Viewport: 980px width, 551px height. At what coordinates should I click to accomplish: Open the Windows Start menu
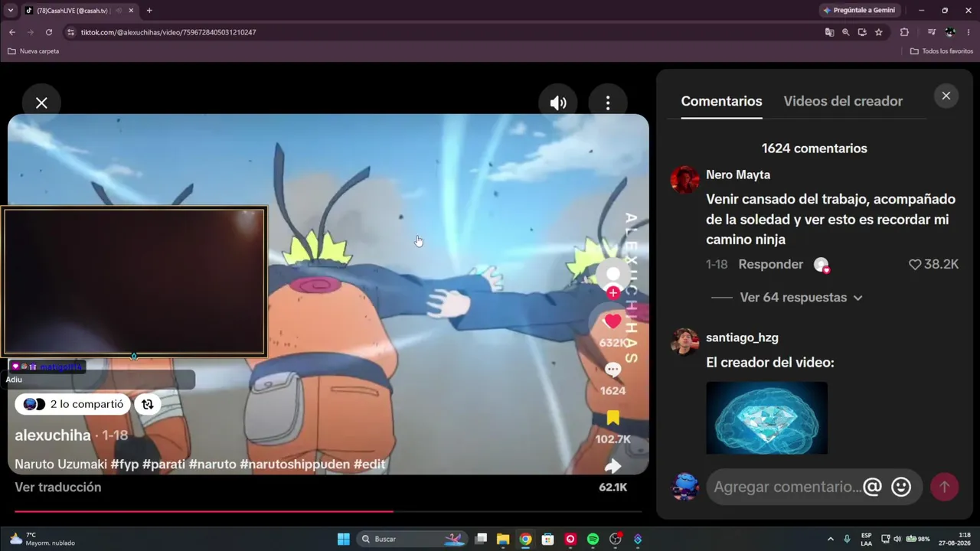click(x=344, y=539)
